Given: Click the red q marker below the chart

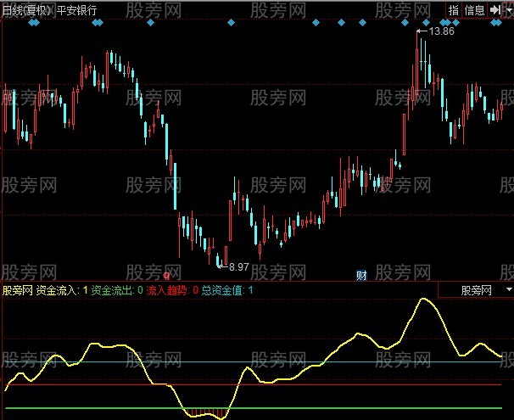Looking at the screenshot, I should point(166,275).
